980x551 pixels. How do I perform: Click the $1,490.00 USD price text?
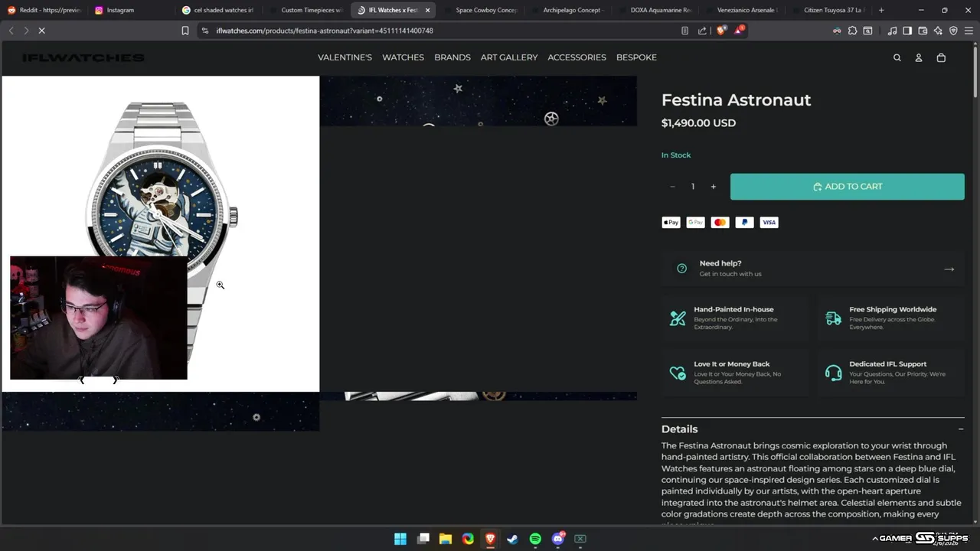[698, 123]
